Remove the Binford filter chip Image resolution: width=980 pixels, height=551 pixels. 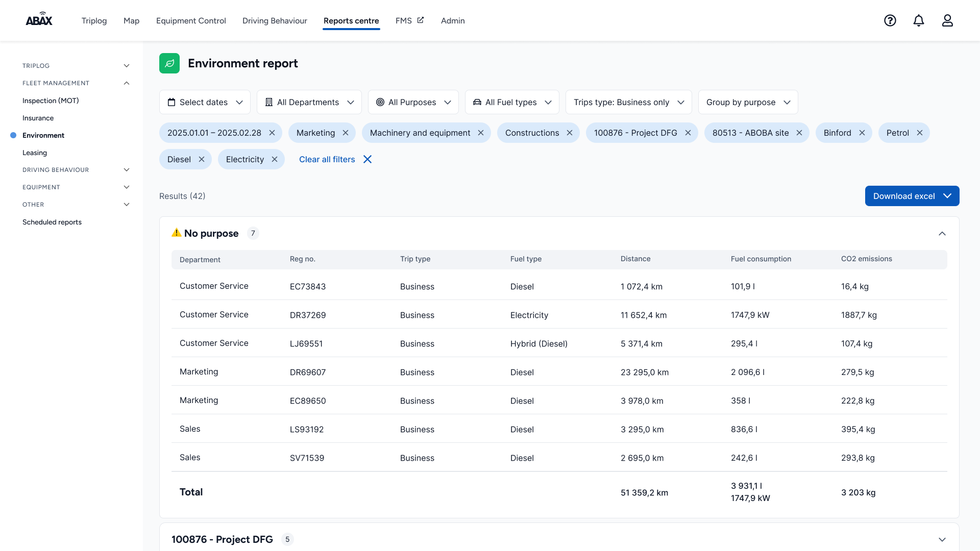[x=862, y=133]
